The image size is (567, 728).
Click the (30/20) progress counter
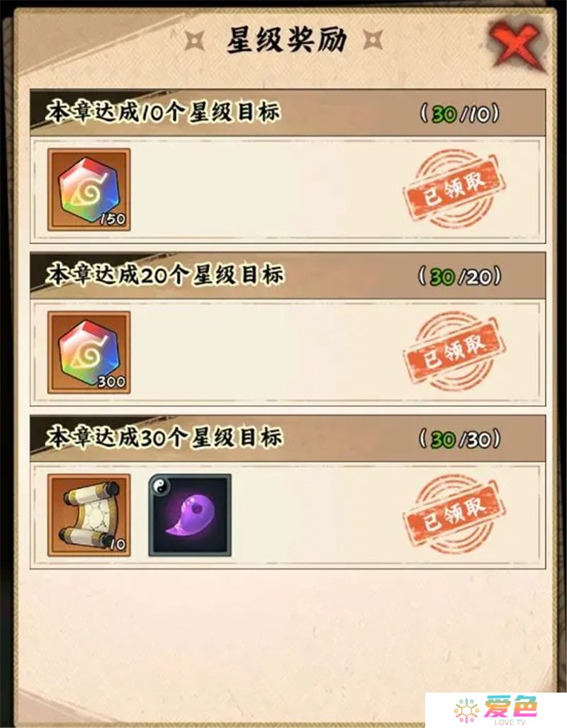tap(459, 276)
